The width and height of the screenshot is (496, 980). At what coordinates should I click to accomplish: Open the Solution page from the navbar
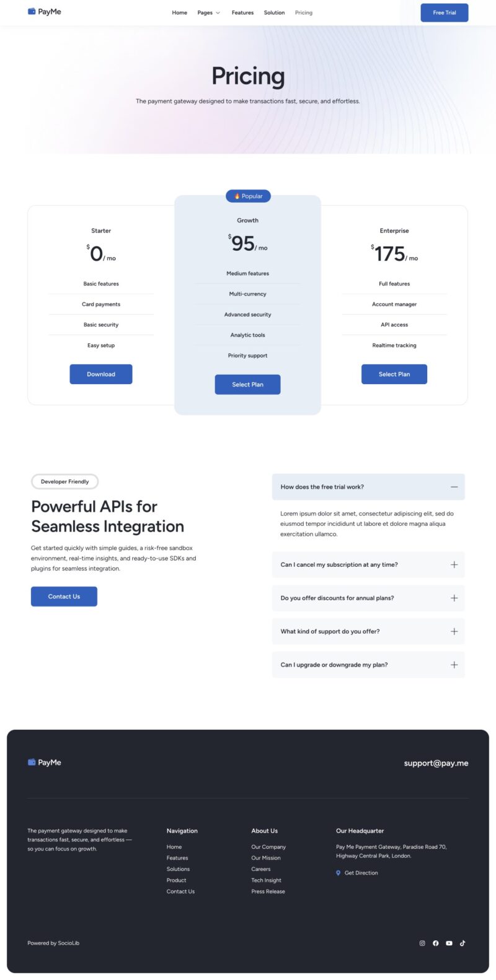click(274, 12)
